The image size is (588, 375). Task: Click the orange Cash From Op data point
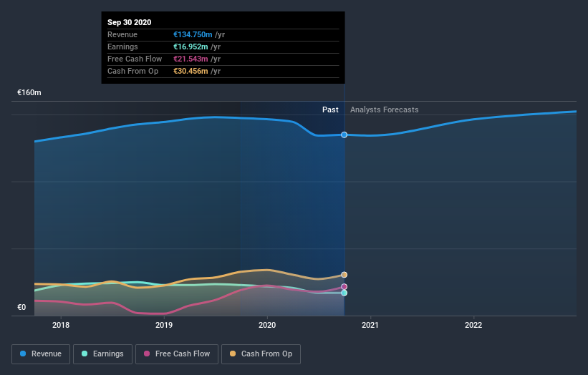344,275
